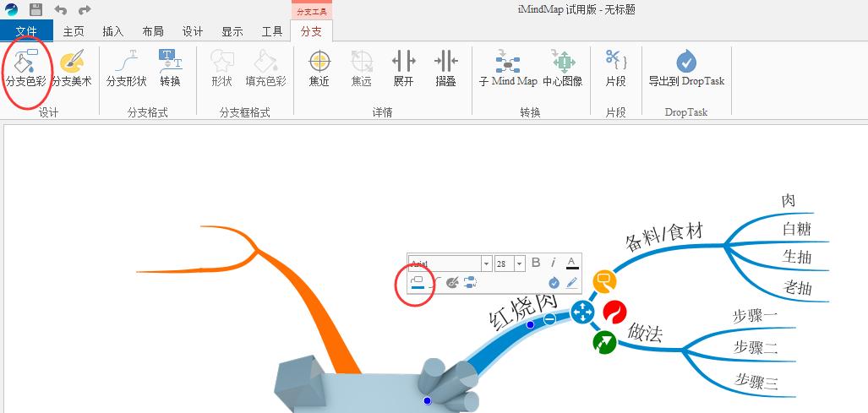Toggle bold in floating toolbar
The image size is (868, 413).
point(536,263)
